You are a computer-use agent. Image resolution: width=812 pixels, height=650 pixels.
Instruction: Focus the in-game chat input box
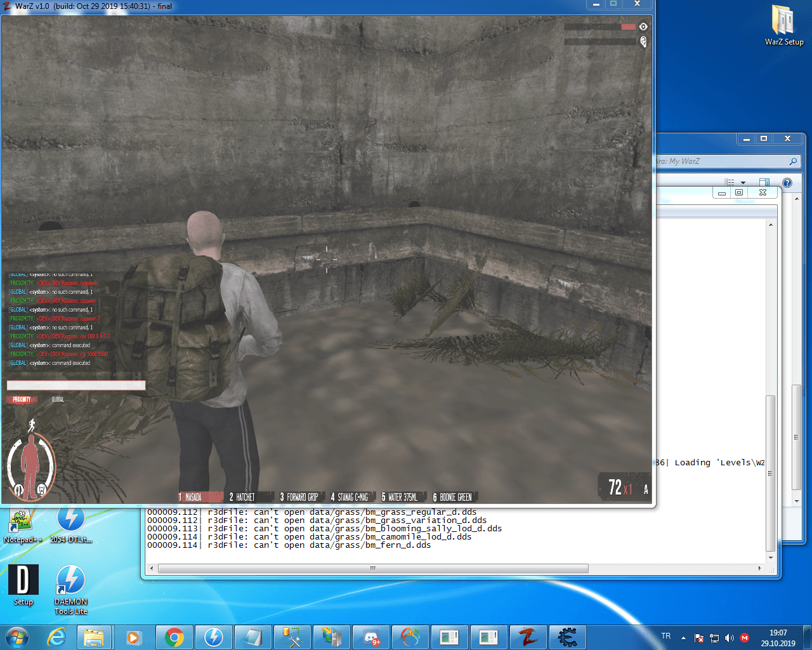tap(76, 385)
